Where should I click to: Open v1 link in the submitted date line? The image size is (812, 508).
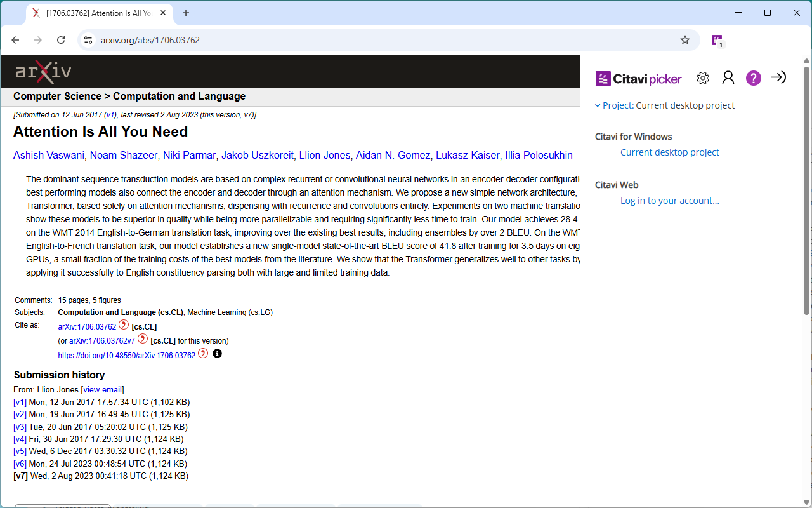[x=110, y=115]
